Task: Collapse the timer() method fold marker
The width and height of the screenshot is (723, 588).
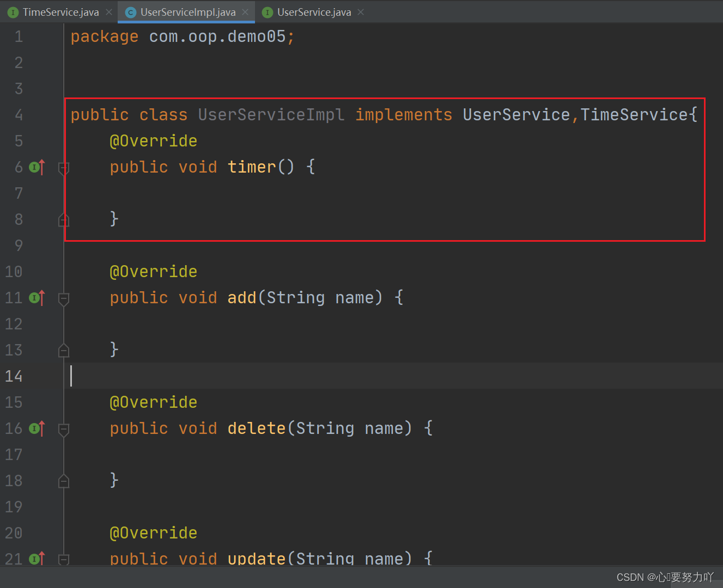Action: 64,168
